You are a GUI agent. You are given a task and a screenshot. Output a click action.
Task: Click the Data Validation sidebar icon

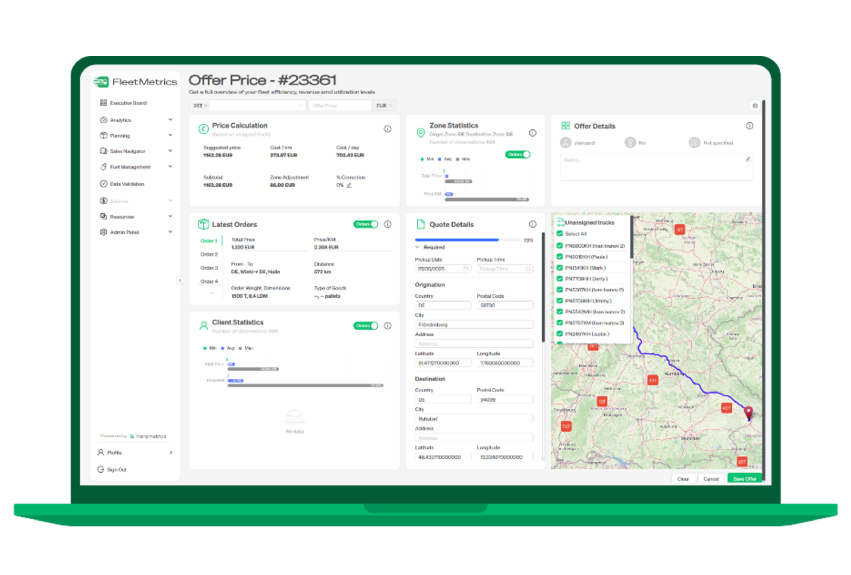pos(103,184)
